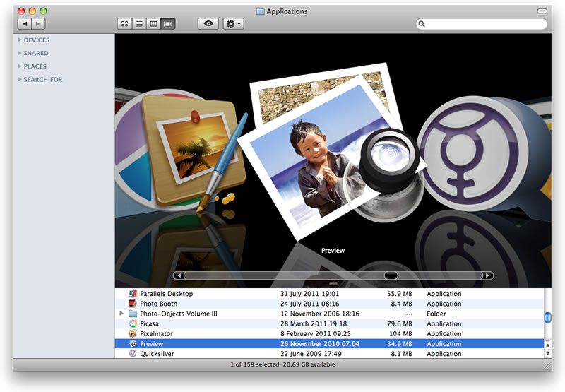Click the Cover Flow right scroll arrow

487,275
